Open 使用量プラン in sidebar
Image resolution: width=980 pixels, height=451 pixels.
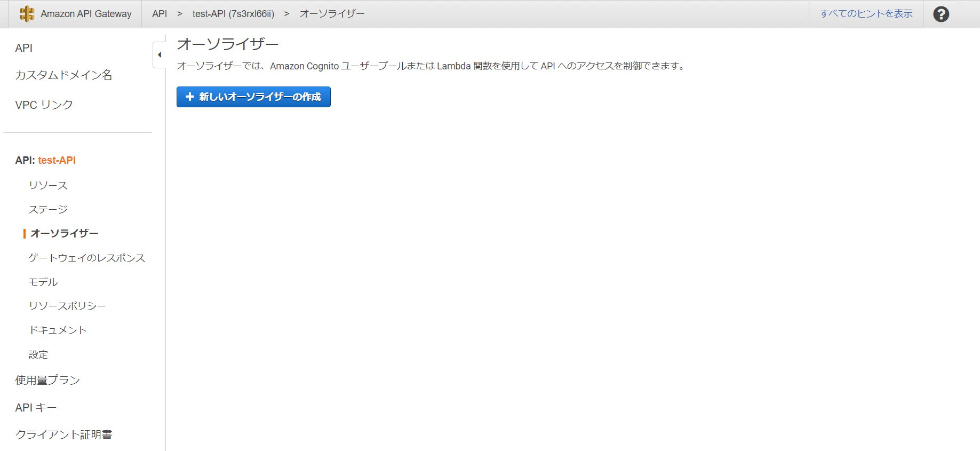[47, 380]
